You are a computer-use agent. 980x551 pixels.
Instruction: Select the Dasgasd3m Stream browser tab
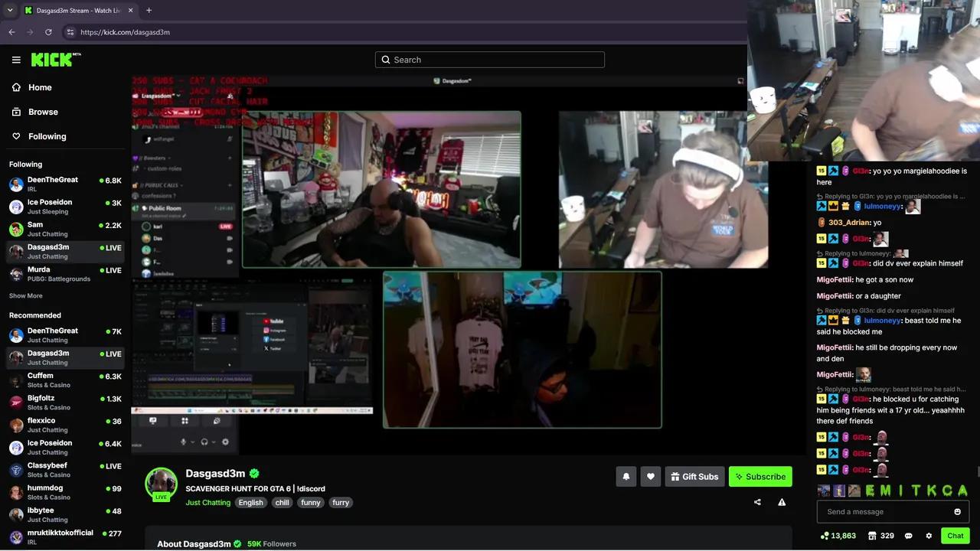click(80, 11)
